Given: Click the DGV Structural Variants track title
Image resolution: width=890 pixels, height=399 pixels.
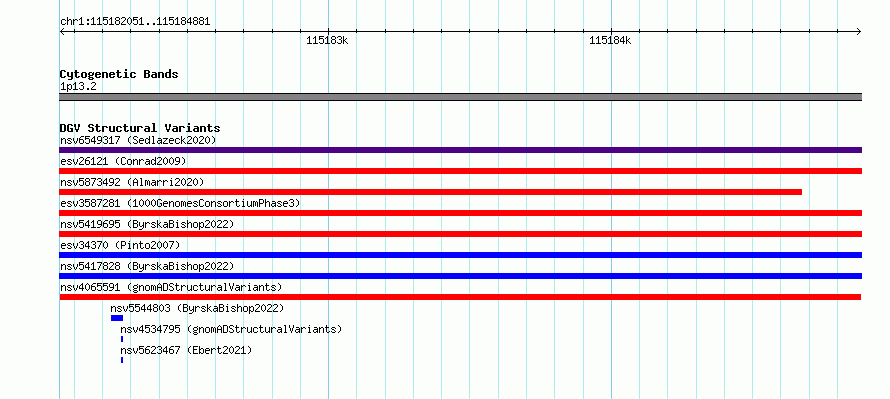Looking at the screenshot, I should coord(140,128).
